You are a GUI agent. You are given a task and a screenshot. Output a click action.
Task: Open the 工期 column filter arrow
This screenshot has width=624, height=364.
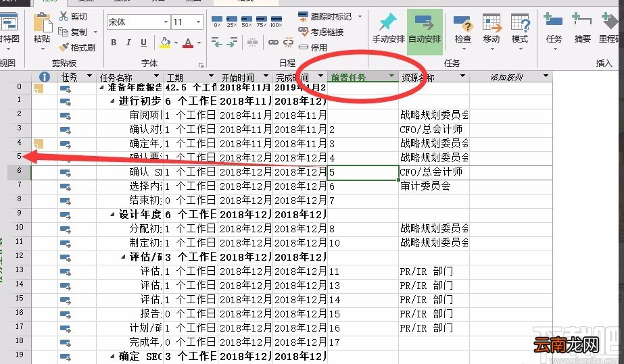212,76
